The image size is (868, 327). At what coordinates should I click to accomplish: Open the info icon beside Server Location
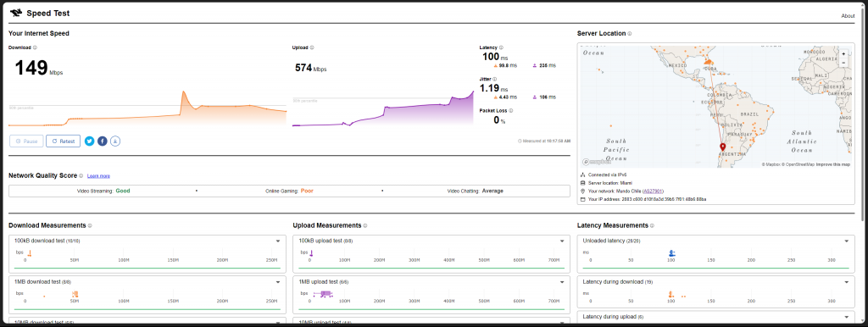click(x=630, y=34)
